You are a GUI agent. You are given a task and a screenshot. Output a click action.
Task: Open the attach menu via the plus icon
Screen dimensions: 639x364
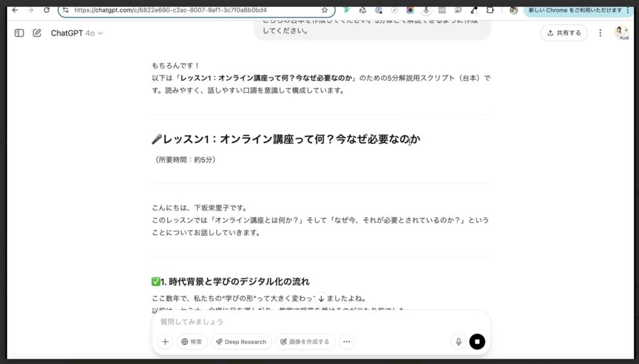164,342
